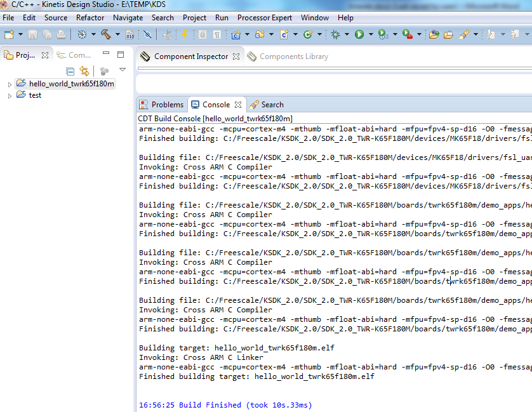The width and height of the screenshot is (532, 412).
Task: Click the New C File wizard icon
Action: (283, 34)
